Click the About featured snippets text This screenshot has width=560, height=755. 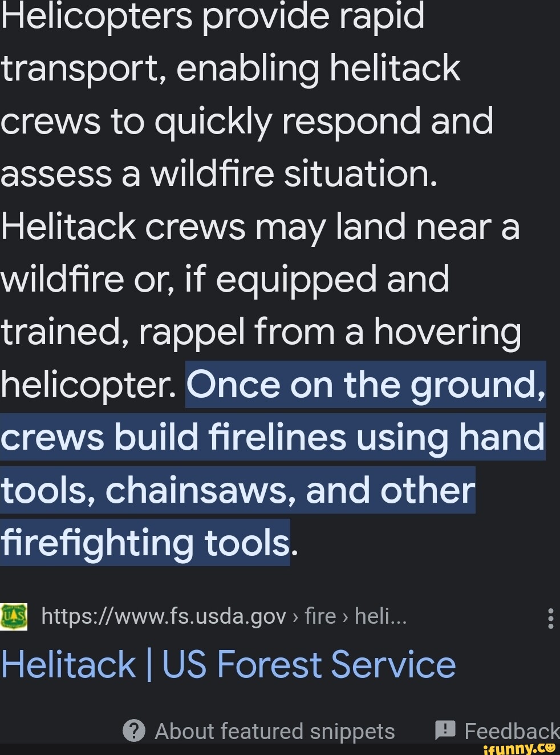tap(275, 731)
